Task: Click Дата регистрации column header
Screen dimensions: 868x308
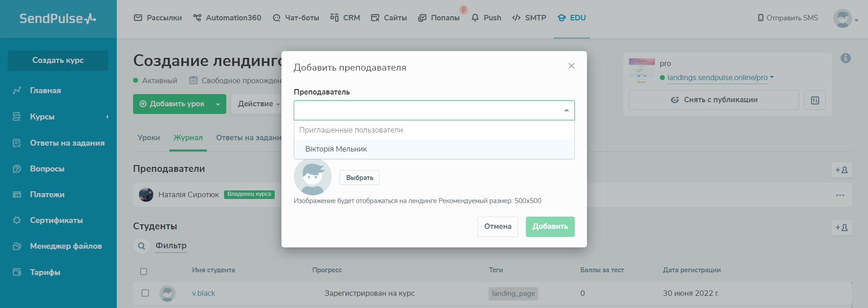Action: [692, 270]
